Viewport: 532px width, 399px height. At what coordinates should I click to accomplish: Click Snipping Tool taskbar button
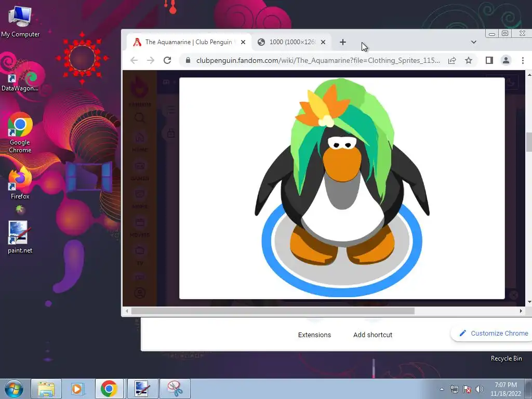(x=175, y=389)
